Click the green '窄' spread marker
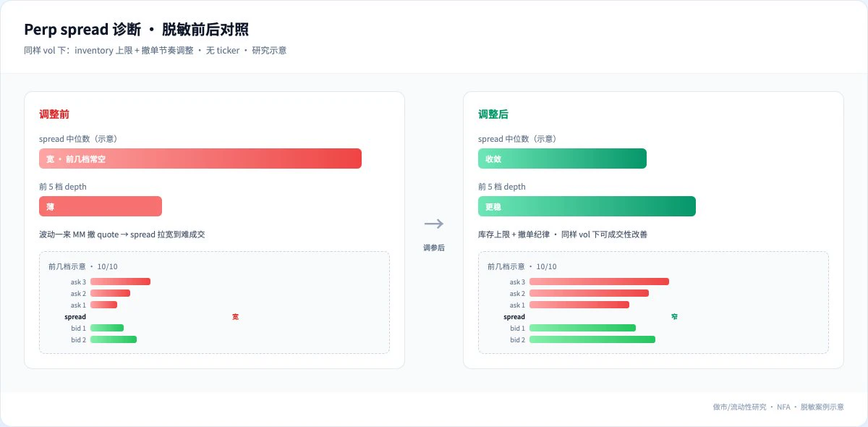This screenshot has width=868, height=427. pos(674,316)
